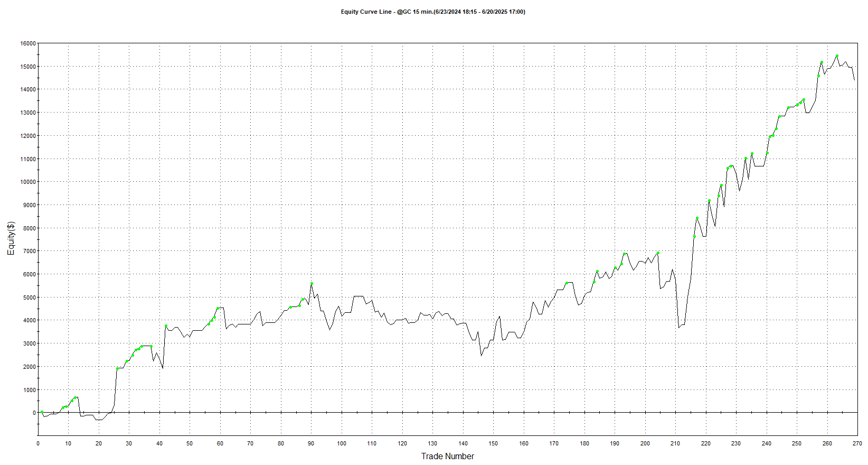This screenshot has height=465, width=868.
Task: Select the "Equity($)" vertical axis label
Action: click(x=11, y=238)
